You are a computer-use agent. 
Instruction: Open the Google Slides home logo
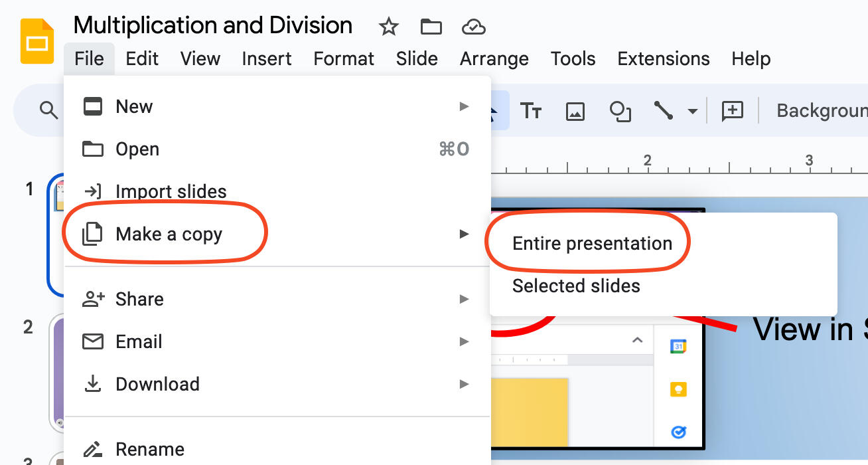(x=37, y=40)
